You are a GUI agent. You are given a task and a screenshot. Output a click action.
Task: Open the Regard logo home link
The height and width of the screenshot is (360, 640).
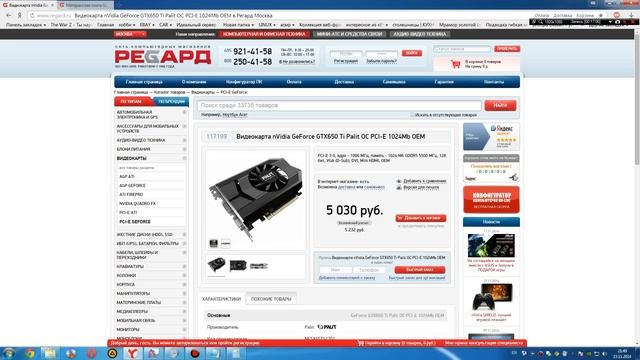pyautogui.click(x=163, y=57)
